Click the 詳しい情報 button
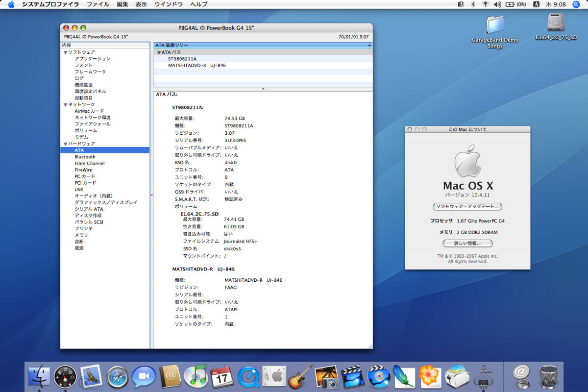The image size is (588, 392). (x=467, y=243)
